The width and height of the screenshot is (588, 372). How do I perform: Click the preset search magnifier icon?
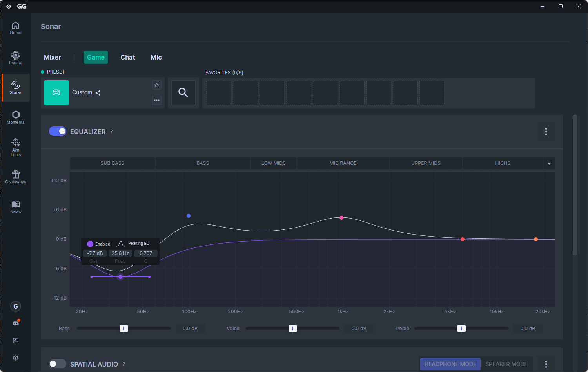[x=183, y=93]
